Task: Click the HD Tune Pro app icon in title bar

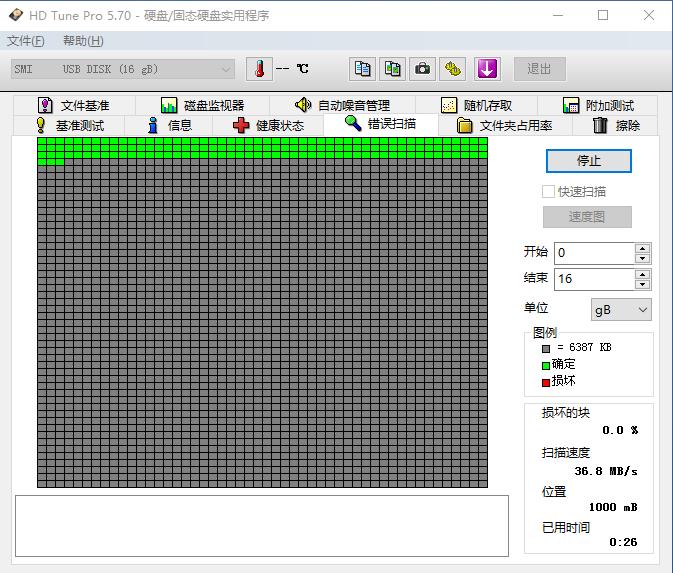Action: click(x=15, y=15)
